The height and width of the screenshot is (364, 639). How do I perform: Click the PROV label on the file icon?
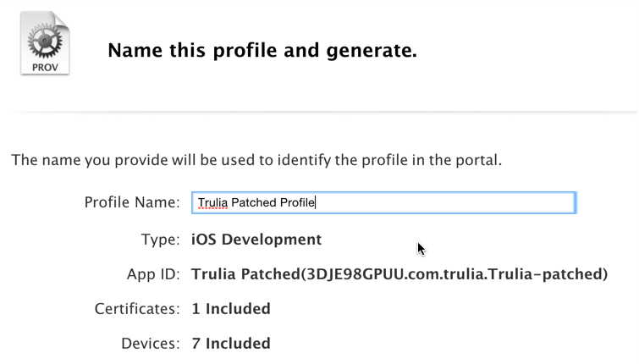pos(45,67)
